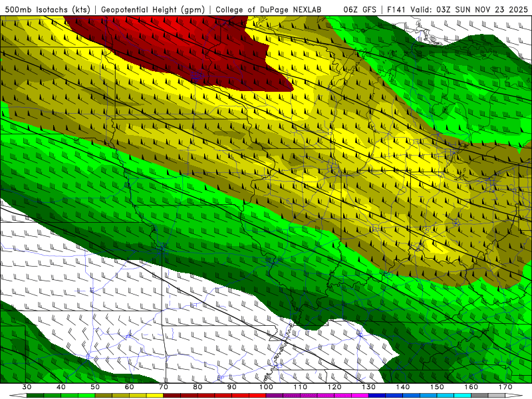Click the "06Z GFS" model run label
This screenshot has height=399, width=532.
tap(360, 9)
